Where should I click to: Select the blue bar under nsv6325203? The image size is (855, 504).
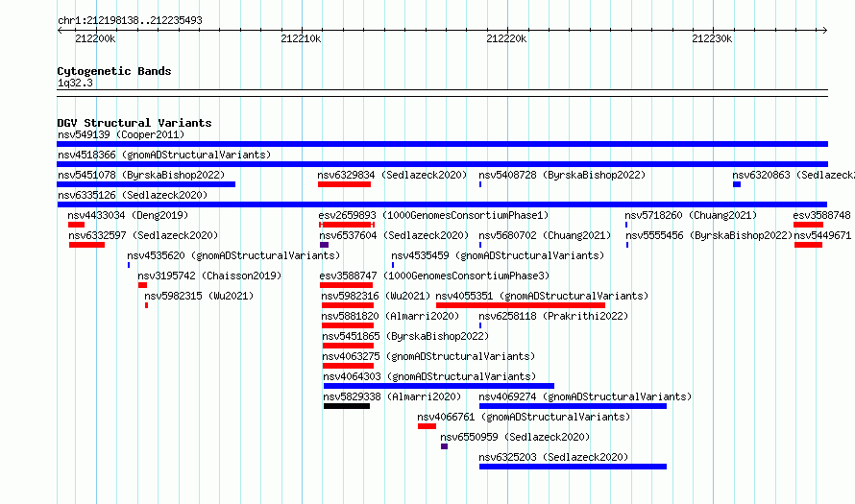573,467
